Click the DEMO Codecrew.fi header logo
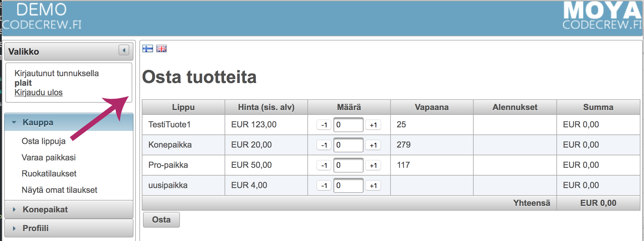 [x=42, y=17]
